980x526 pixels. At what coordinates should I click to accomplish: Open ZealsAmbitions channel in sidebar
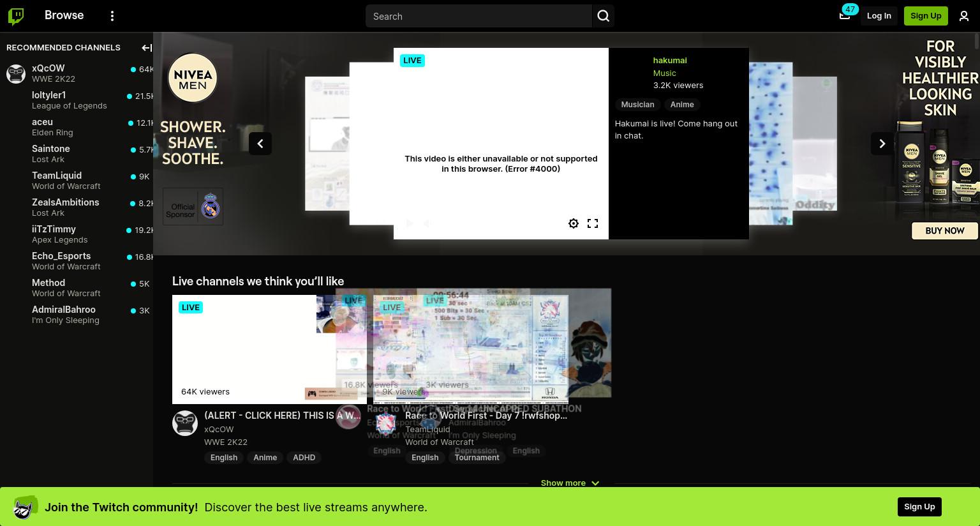point(77,207)
